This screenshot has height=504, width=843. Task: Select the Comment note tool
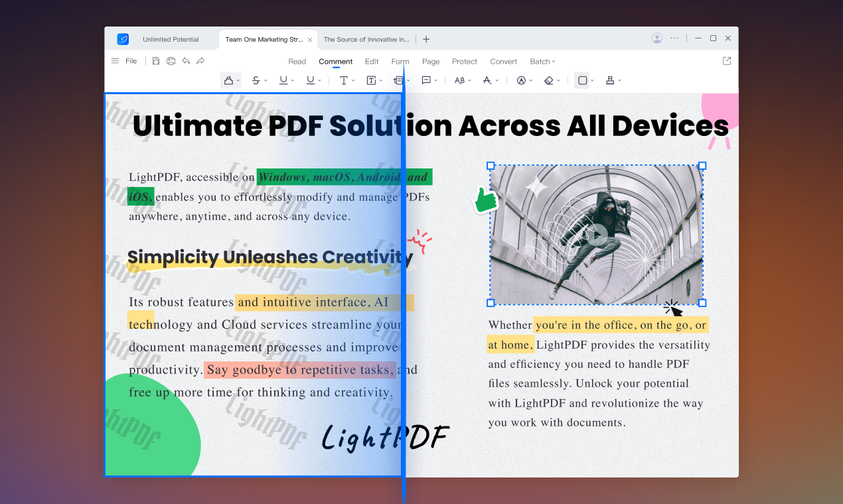[x=427, y=80]
